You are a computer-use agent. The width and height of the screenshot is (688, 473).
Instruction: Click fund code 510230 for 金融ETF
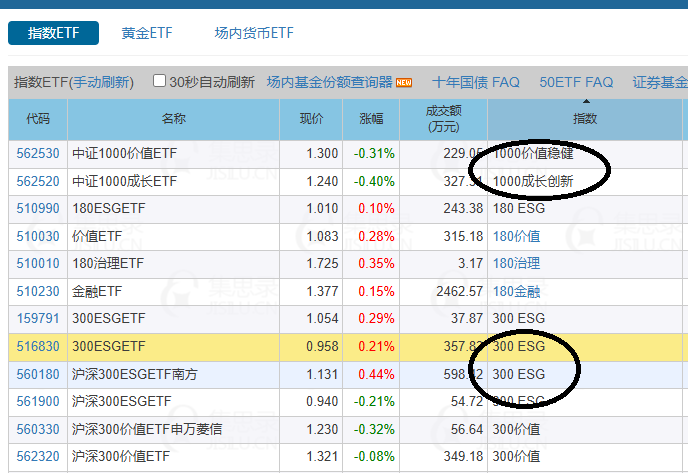pyautogui.click(x=38, y=291)
